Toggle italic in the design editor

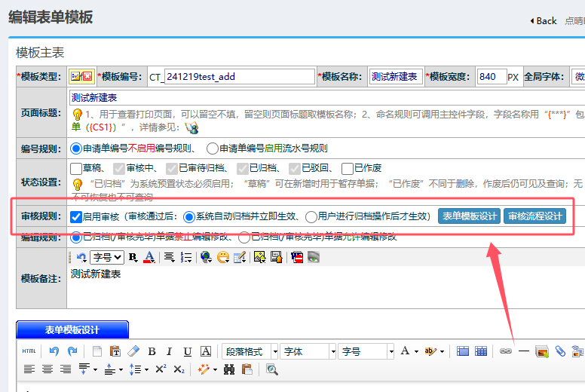click(169, 351)
